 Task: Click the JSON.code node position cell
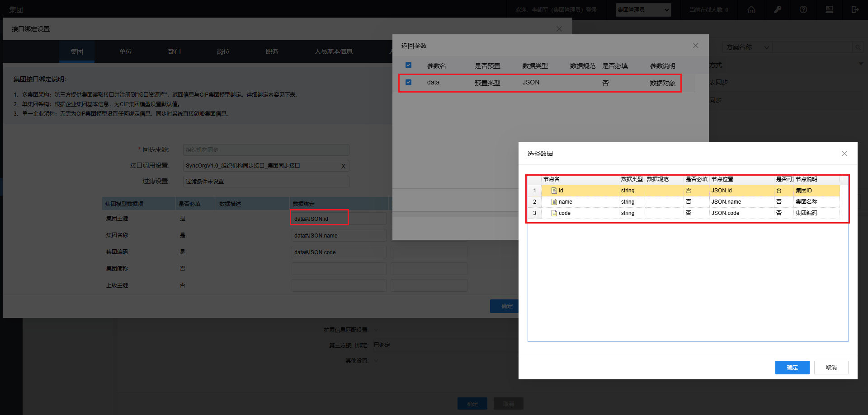coord(742,213)
